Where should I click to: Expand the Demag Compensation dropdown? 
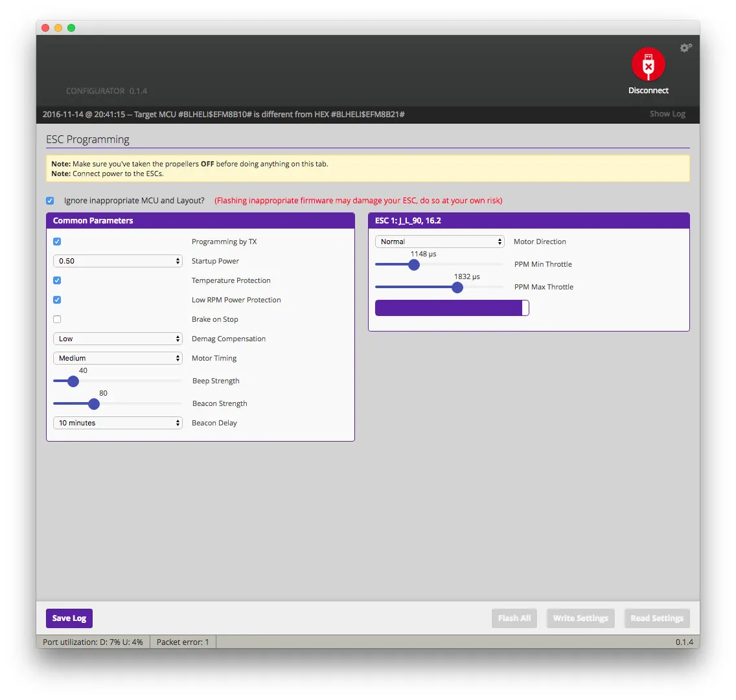click(x=117, y=339)
